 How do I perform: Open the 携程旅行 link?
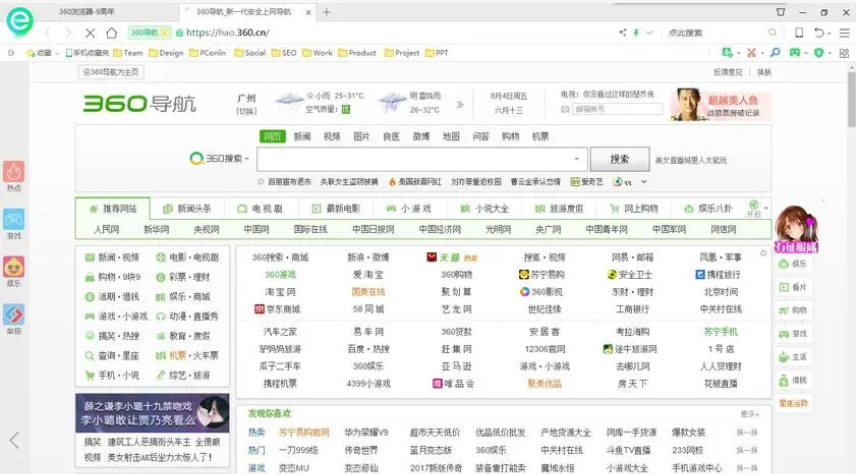click(720, 275)
